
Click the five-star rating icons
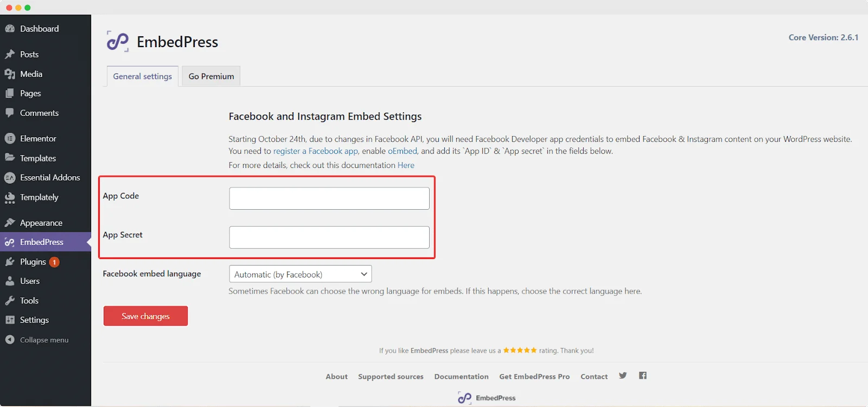click(x=520, y=350)
